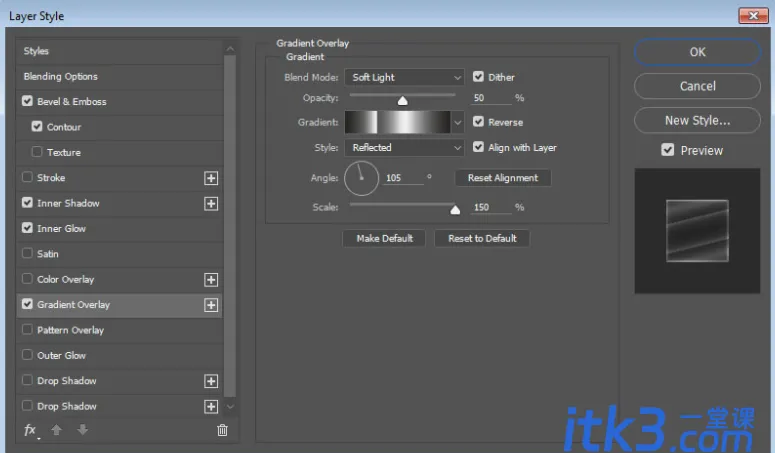Select the Inner Glow row

pos(120,229)
